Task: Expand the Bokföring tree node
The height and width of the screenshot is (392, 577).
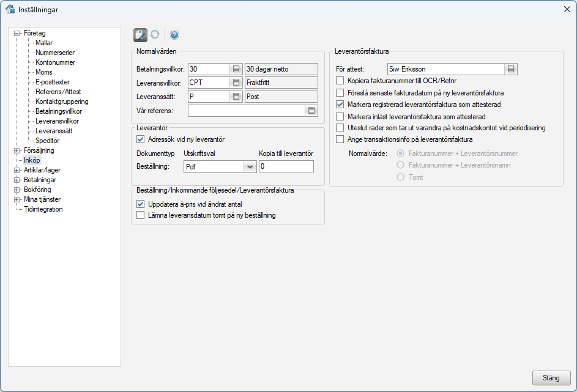Action: 17,190
